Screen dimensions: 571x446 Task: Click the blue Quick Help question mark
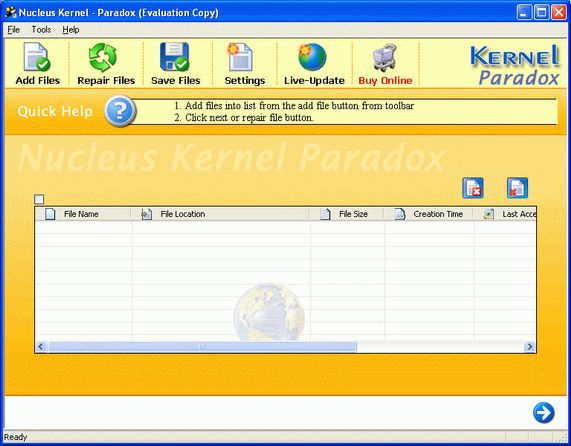(120, 111)
